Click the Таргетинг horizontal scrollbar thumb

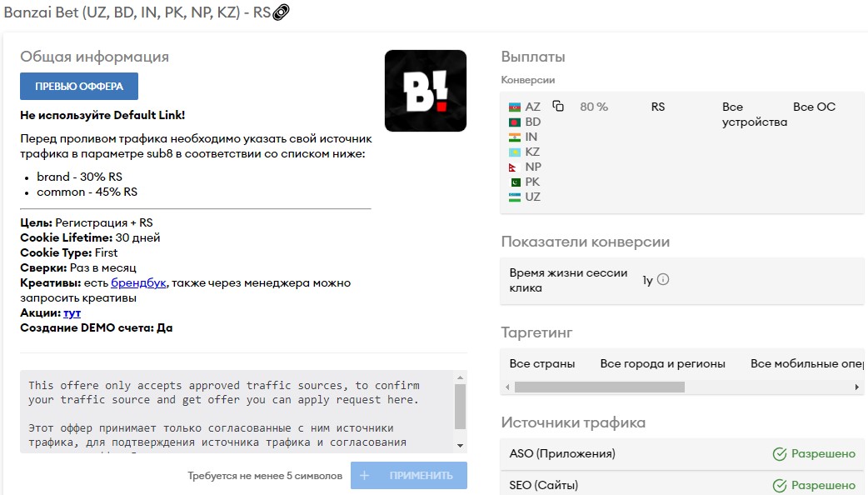pos(600,387)
